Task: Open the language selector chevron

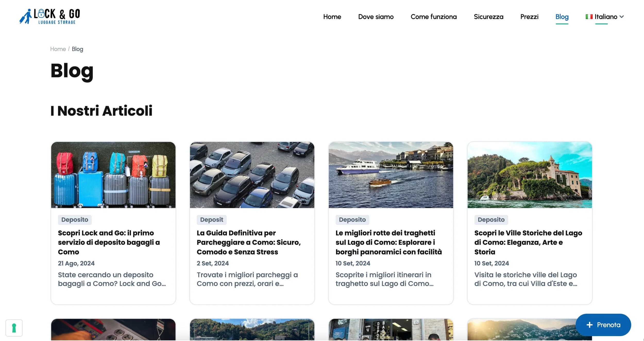Action: tap(622, 17)
